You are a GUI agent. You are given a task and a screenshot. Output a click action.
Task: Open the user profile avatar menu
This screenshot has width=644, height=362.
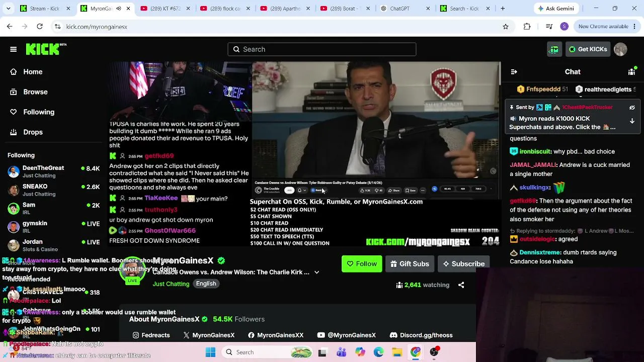(620, 49)
